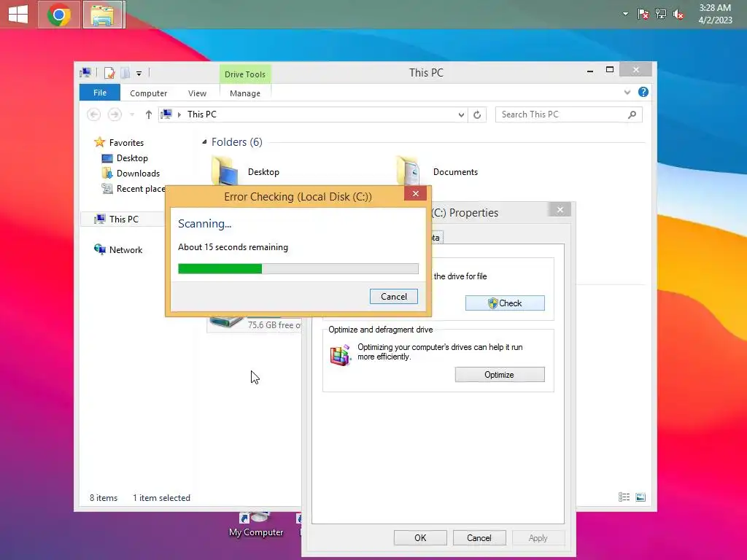This screenshot has width=747, height=560.
Task: Open the muted volume tray icon
Action: click(678, 15)
